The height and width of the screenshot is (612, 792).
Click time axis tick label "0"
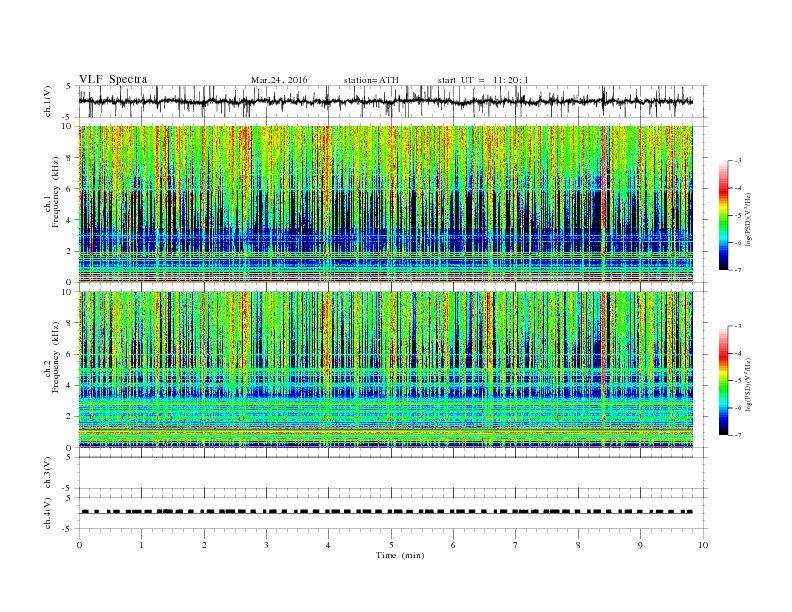(79, 545)
